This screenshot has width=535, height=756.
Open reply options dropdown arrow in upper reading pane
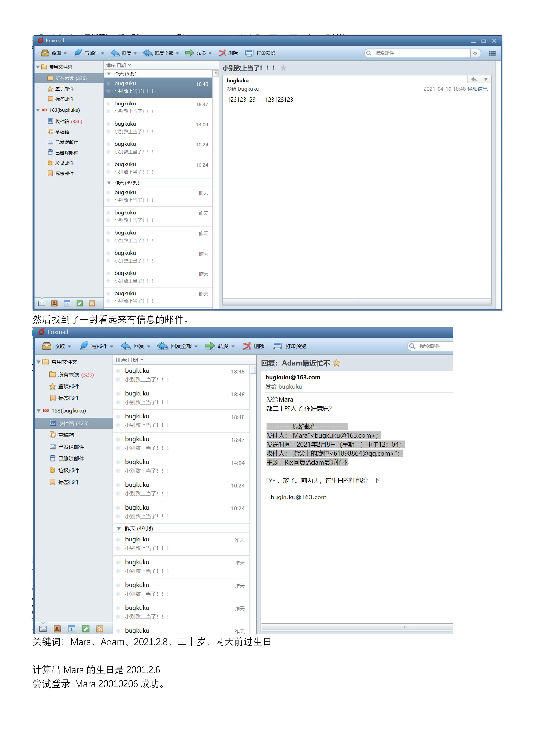[486, 79]
